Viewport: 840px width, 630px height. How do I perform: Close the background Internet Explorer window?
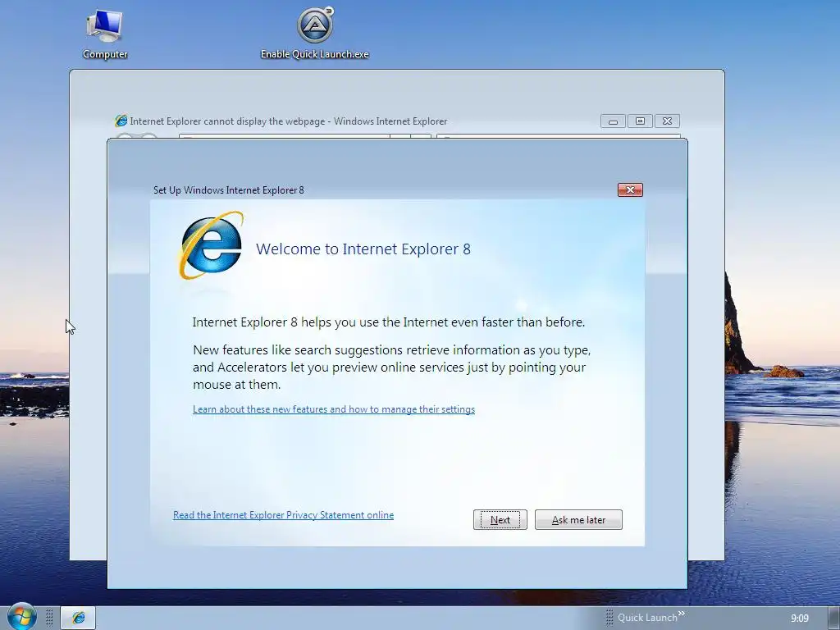667,121
